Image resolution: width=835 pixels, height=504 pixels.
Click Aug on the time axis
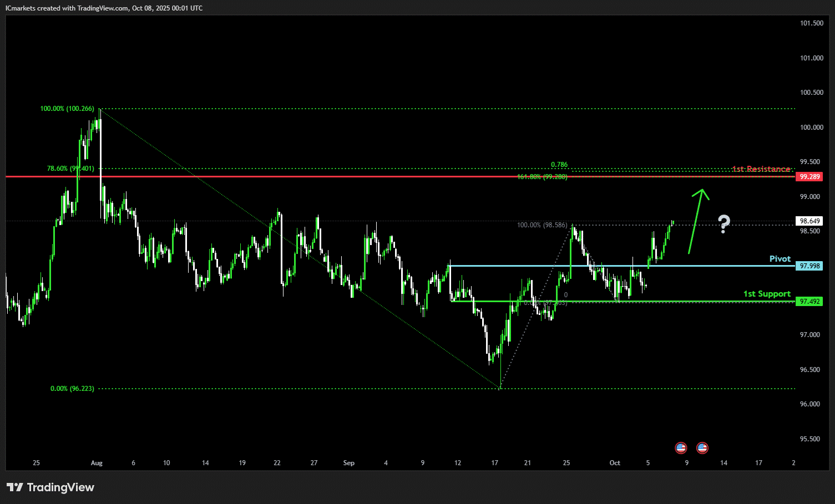pos(97,463)
